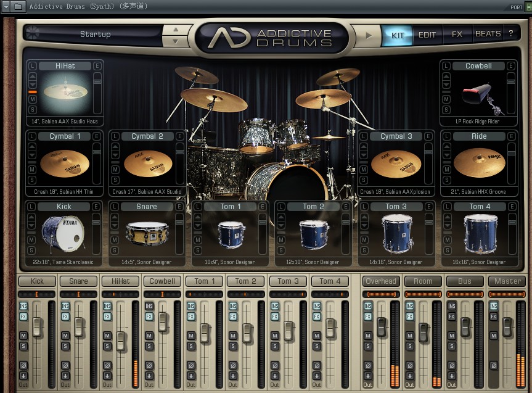Click the L load icon on Cowbell slot

click(446, 66)
